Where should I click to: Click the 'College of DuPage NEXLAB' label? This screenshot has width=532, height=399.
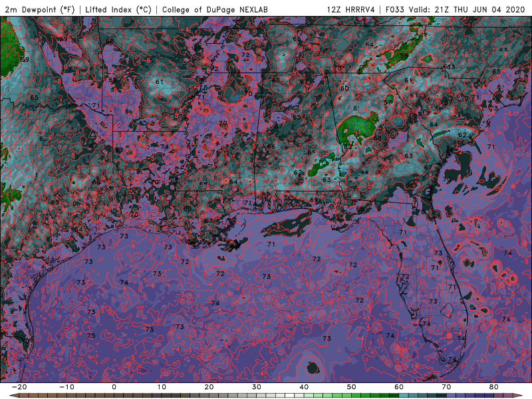215,9
